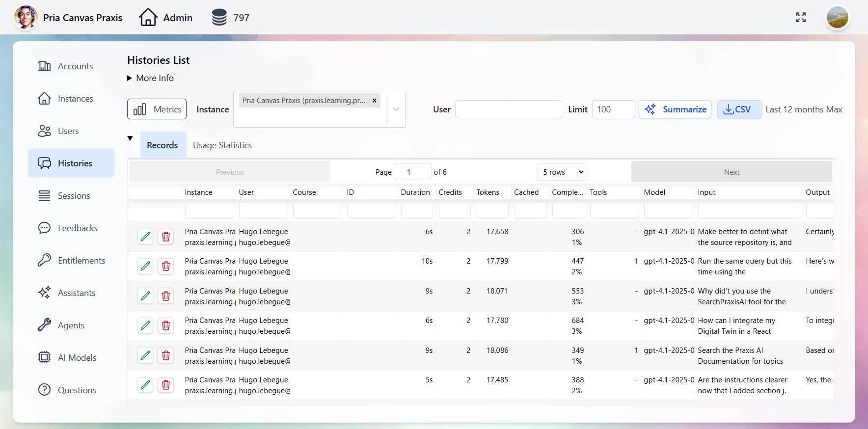Click the Next page button
868x429 pixels.
(731, 172)
